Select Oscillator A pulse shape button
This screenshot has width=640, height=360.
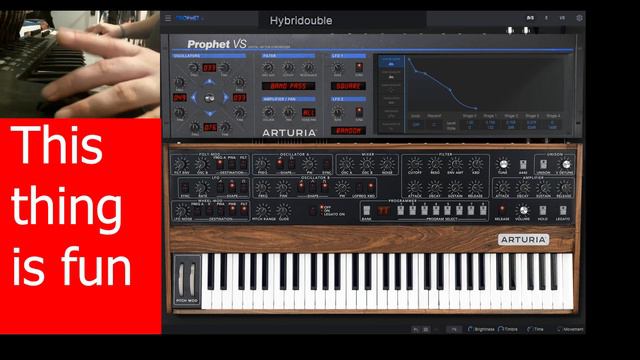point(292,164)
